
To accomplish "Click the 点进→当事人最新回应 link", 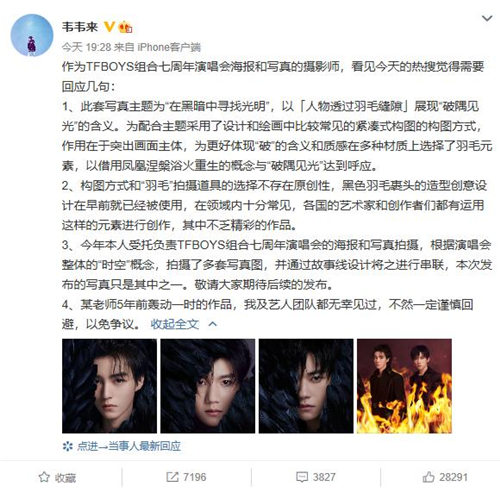I will (129, 446).
